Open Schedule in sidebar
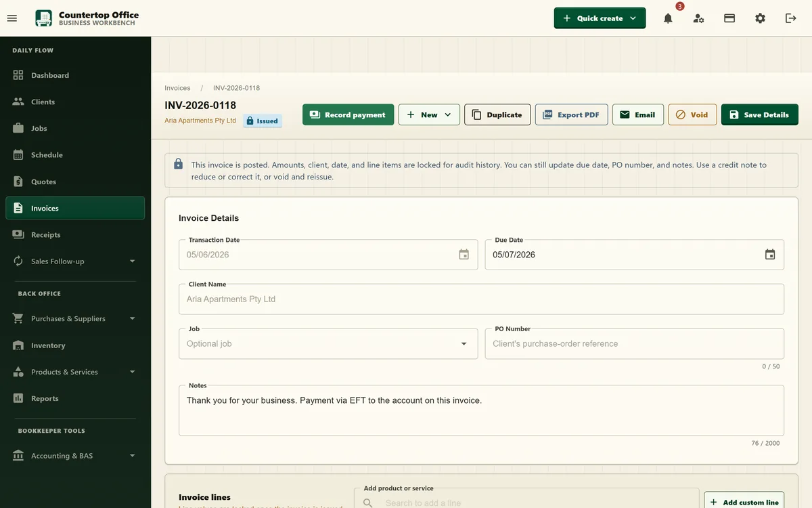Image resolution: width=812 pixels, height=508 pixels. [x=75, y=154]
